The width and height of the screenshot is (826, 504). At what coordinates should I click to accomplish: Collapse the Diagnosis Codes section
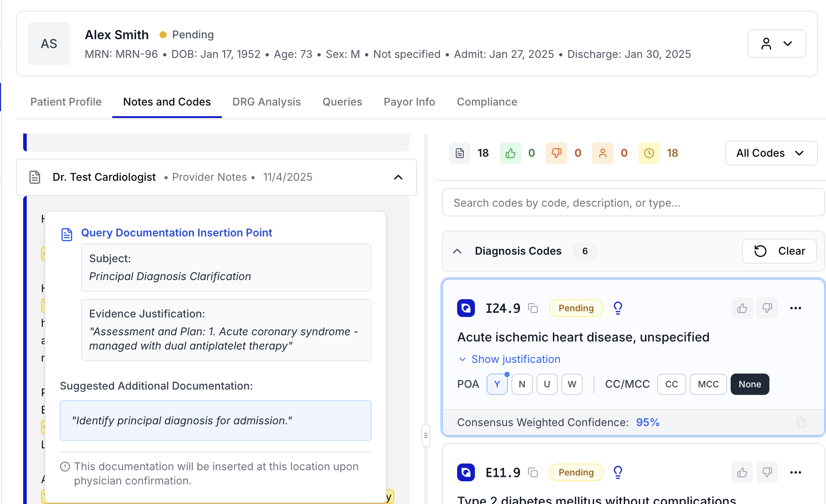[x=457, y=251]
